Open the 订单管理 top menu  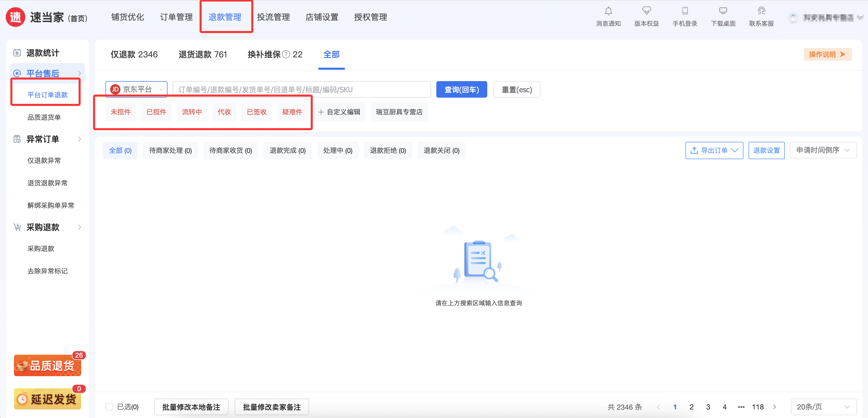click(176, 17)
